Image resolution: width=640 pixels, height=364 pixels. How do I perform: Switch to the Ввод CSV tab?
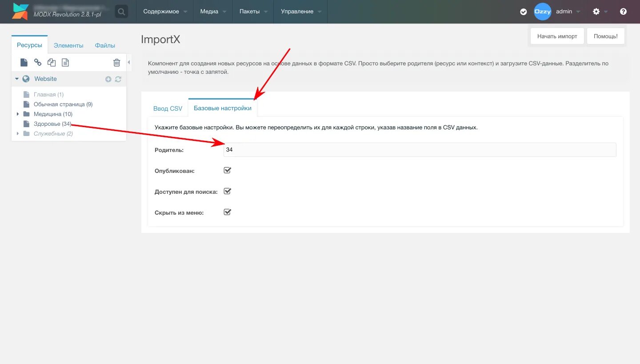coord(168,108)
